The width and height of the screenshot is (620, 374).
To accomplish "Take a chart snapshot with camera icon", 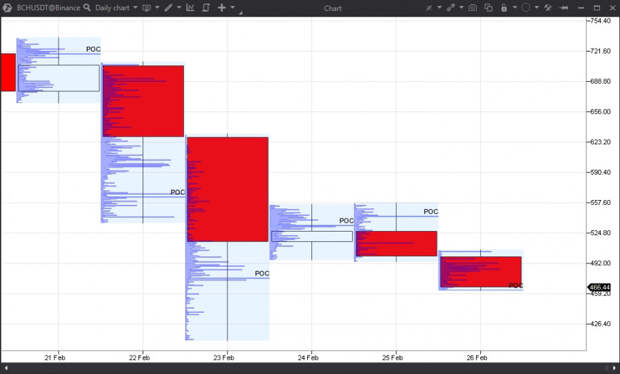I will click(x=472, y=8).
